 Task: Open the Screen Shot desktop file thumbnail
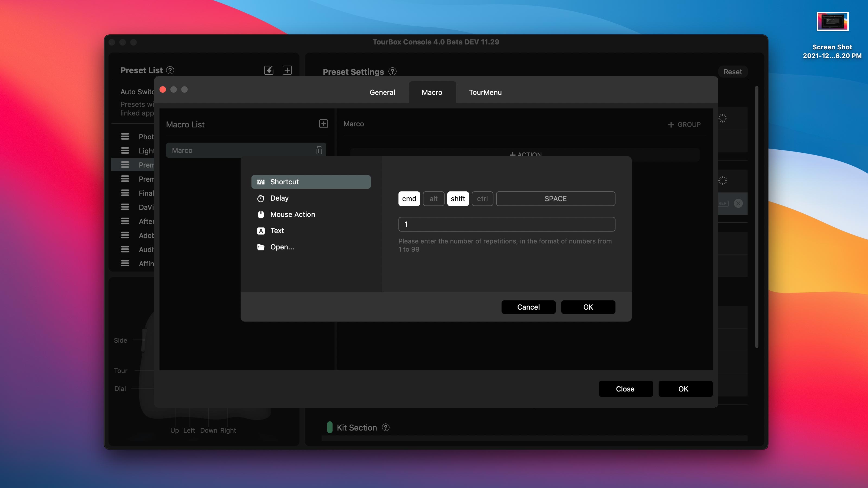[x=832, y=22]
